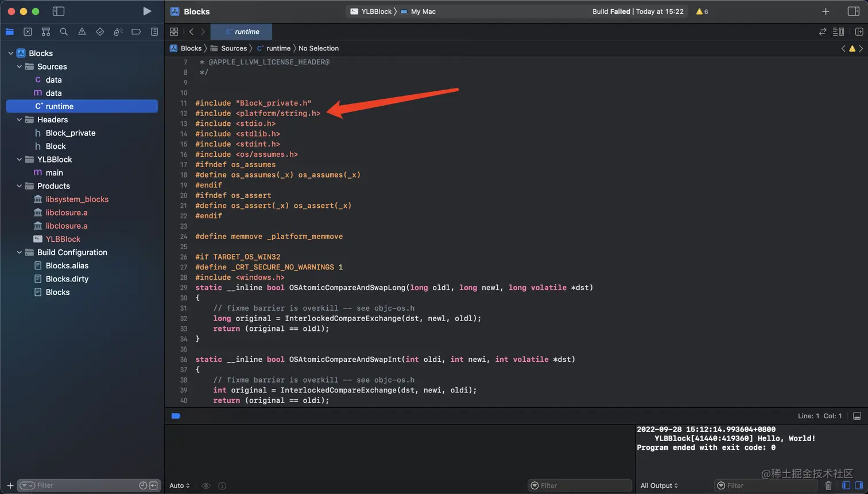This screenshot has height=494, width=868.
Task: Switch to the Source Control navigator
Action: pos(28,32)
